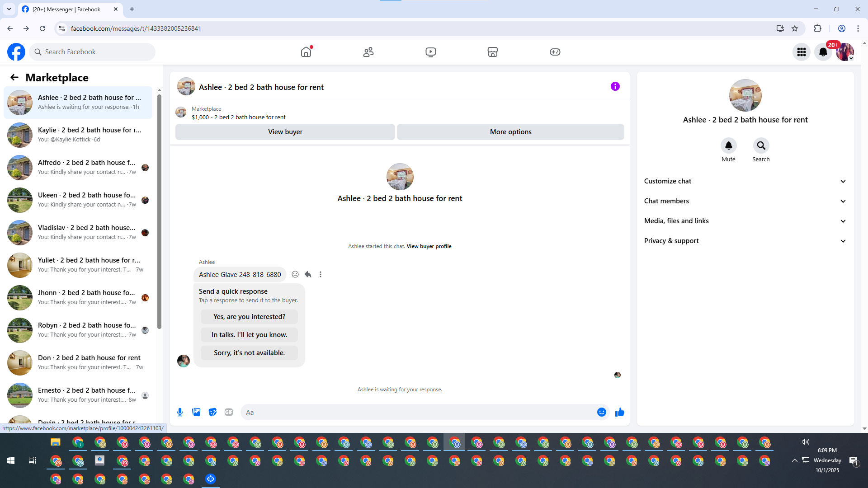This screenshot has height=488, width=868.
Task: Open File Explorer from taskbar
Action: click(55, 442)
